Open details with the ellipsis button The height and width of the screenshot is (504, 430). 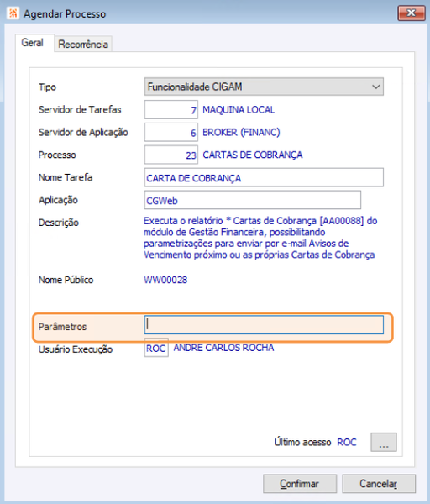[384, 442]
